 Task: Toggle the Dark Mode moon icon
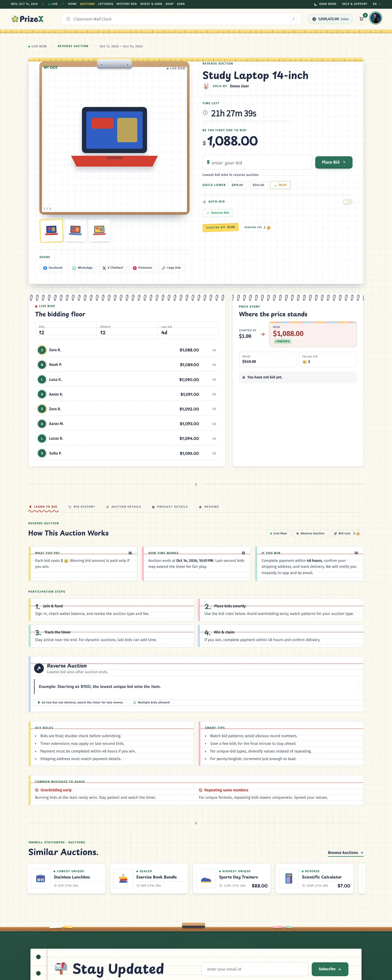tap(316, 4)
